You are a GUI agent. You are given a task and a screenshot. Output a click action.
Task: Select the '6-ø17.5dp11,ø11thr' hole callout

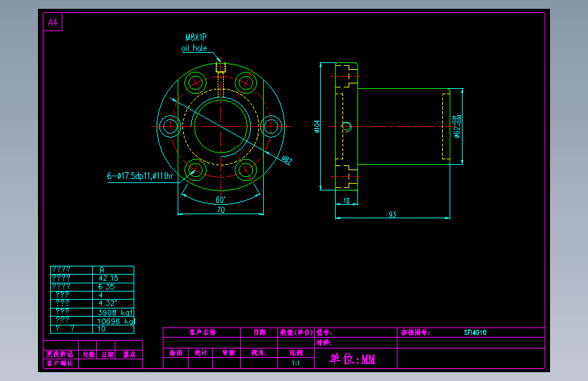(140, 176)
